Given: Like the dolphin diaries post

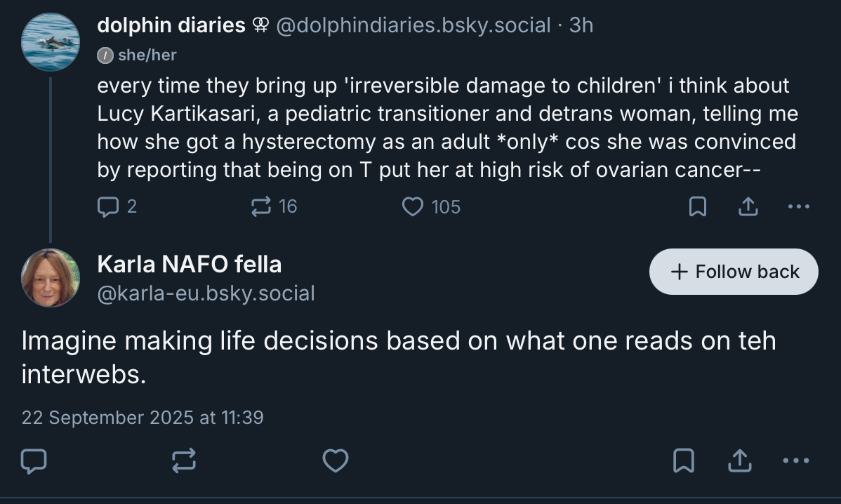Looking at the screenshot, I should click(413, 206).
